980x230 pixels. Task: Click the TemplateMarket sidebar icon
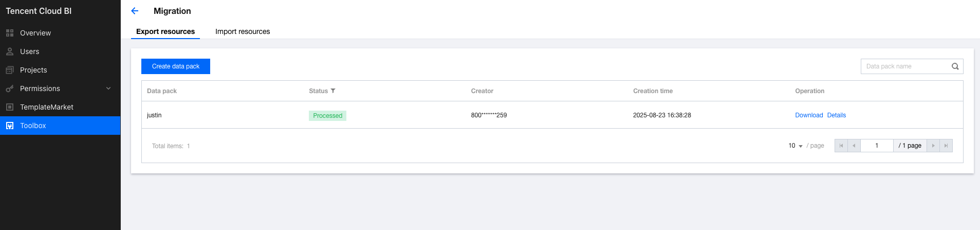click(x=10, y=107)
